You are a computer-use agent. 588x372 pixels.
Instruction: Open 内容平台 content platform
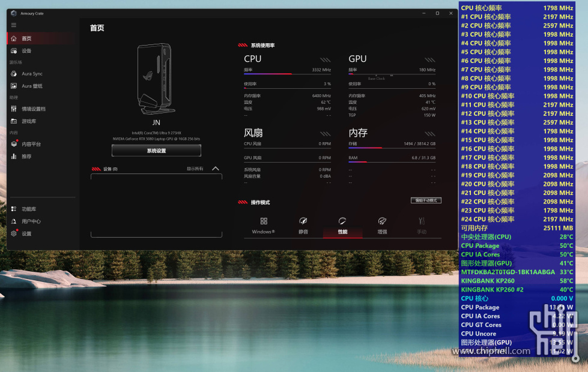43,144
